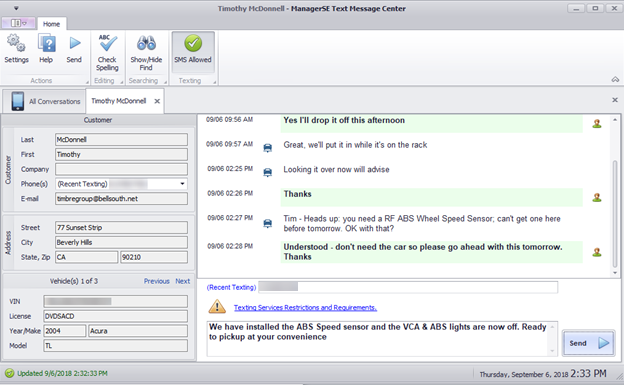Viewport: 624px width, 385px height.
Task: Click the customer icon beside 09:56 AM message
Action: click(x=597, y=123)
